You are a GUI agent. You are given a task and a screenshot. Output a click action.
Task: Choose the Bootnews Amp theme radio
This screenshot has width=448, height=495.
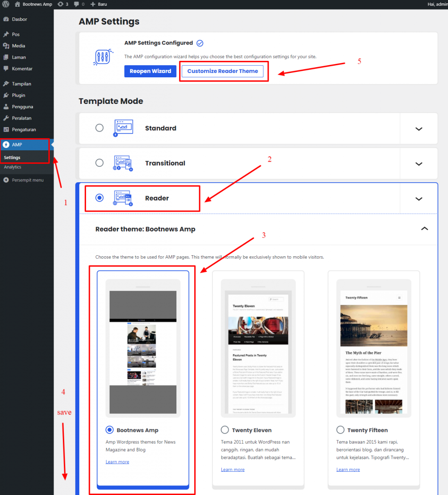click(x=110, y=430)
